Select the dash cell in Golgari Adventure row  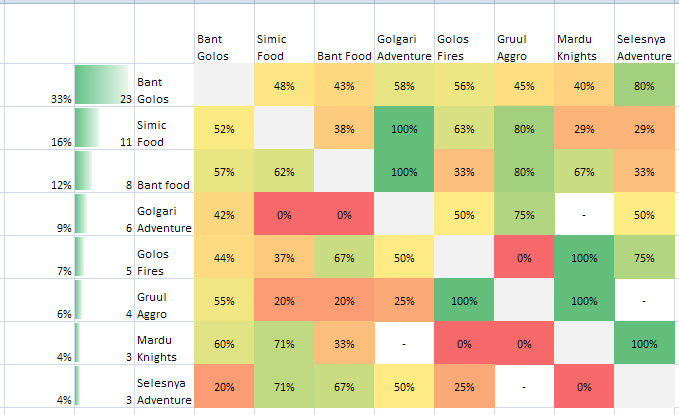(583, 215)
